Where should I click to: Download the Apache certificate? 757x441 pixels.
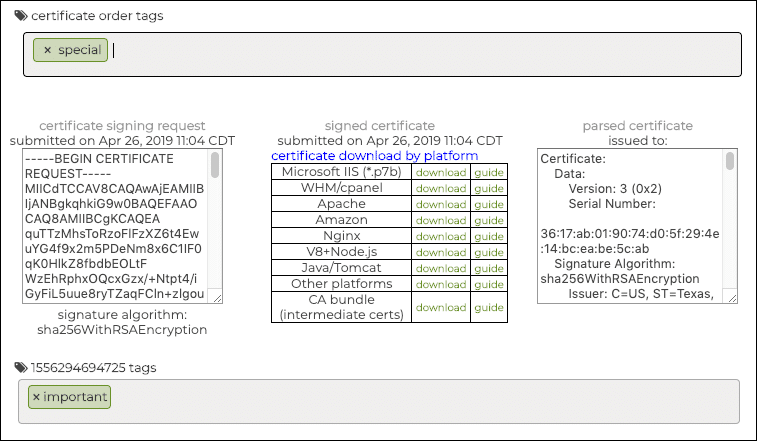441,205
